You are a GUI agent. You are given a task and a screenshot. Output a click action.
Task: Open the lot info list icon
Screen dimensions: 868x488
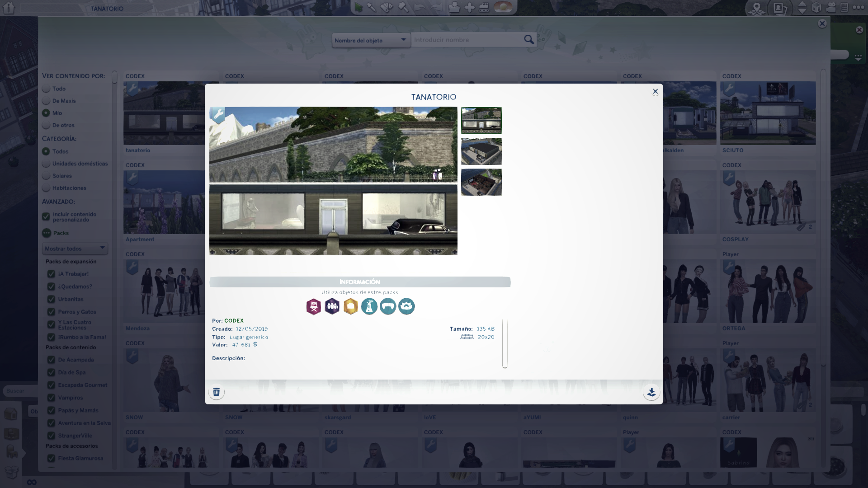(844, 8)
